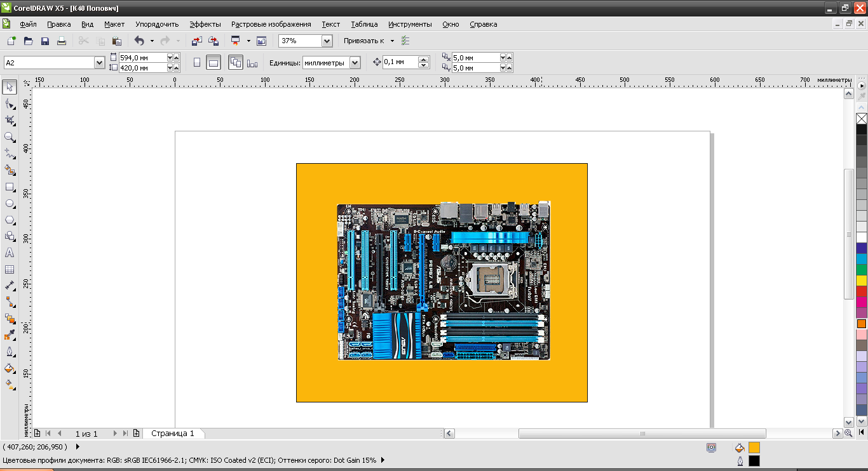Screen dimensions: 868x471
Task: Expand the cursor coordinates status arrow
Action: 78,447
